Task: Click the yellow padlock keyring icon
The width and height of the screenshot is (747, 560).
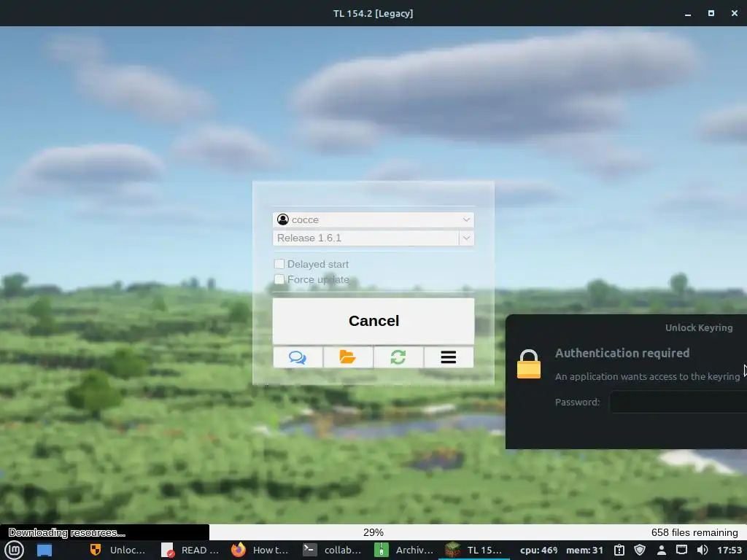Action: tap(529, 365)
